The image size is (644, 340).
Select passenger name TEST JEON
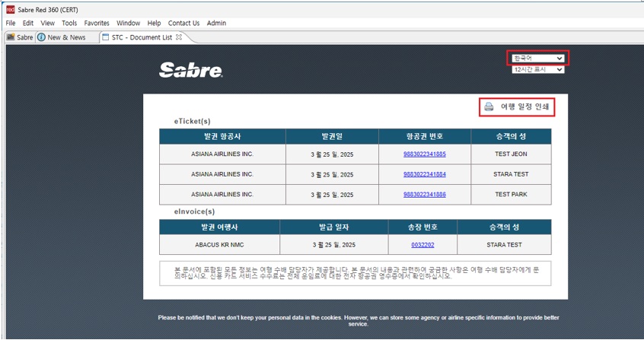point(511,154)
